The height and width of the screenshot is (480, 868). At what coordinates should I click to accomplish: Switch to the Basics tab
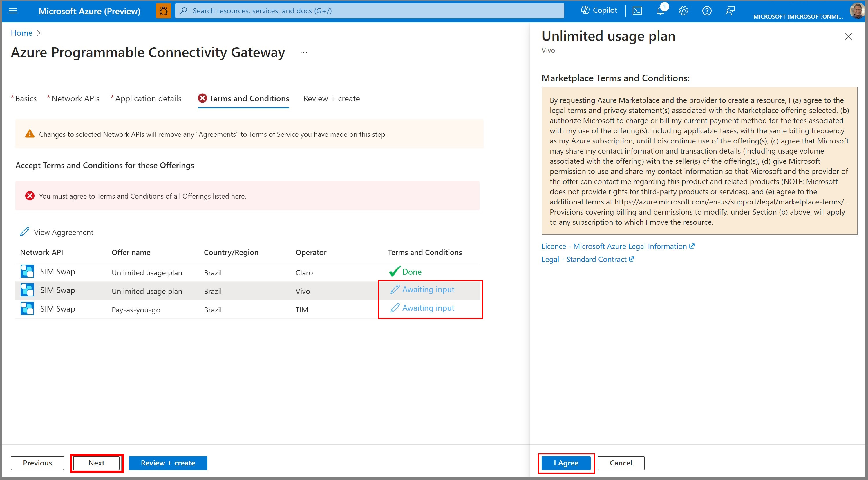(x=26, y=98)
